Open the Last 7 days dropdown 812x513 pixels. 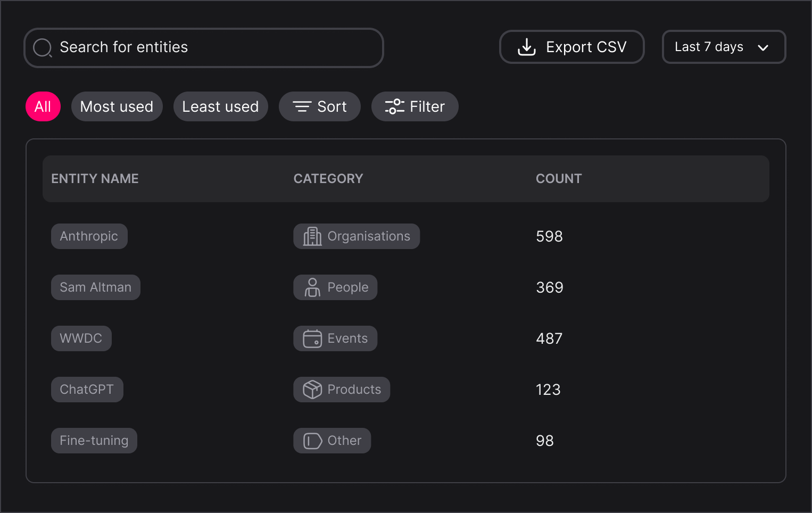(724, 47)
